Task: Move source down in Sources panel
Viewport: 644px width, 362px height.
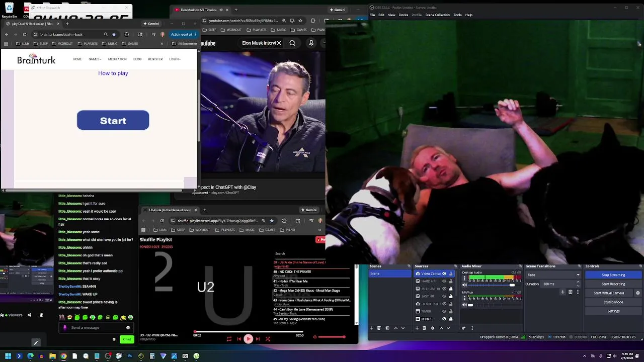Action: 448,328
